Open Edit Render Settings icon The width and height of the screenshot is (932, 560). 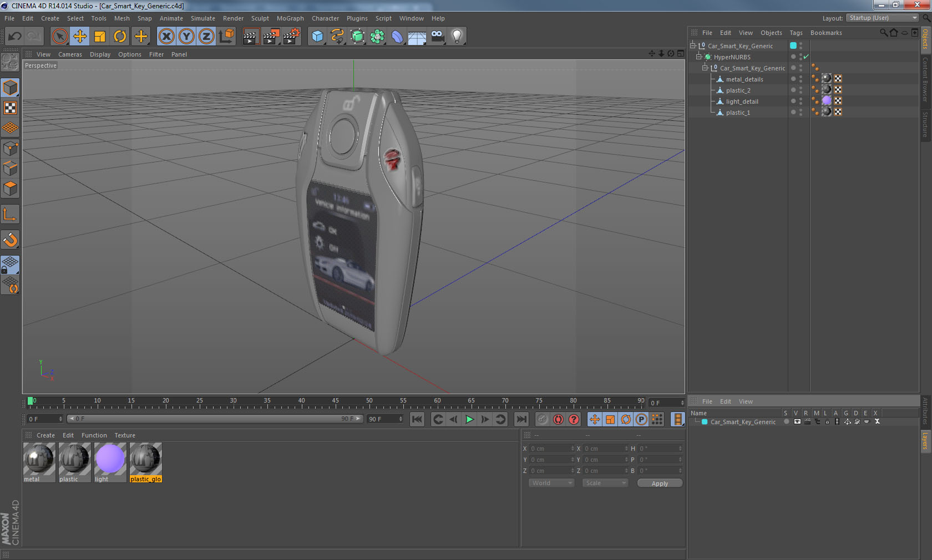pyautogui.click(x=291, y=37)
